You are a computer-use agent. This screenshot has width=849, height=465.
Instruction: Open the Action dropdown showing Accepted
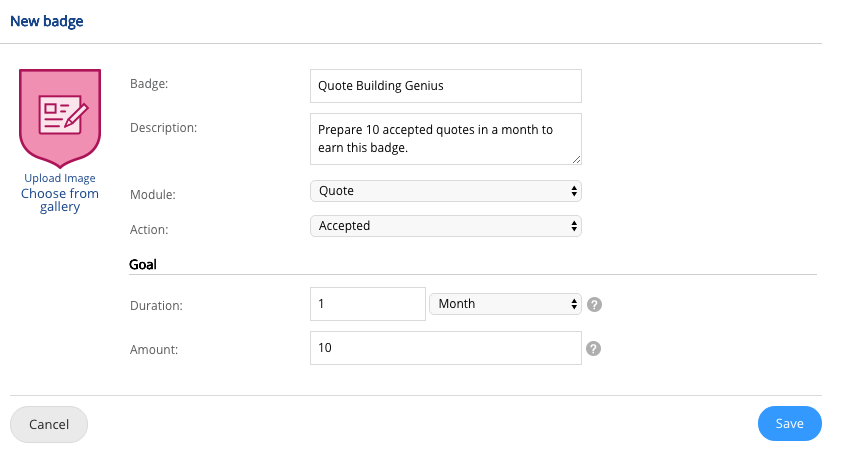click(446, 226)
